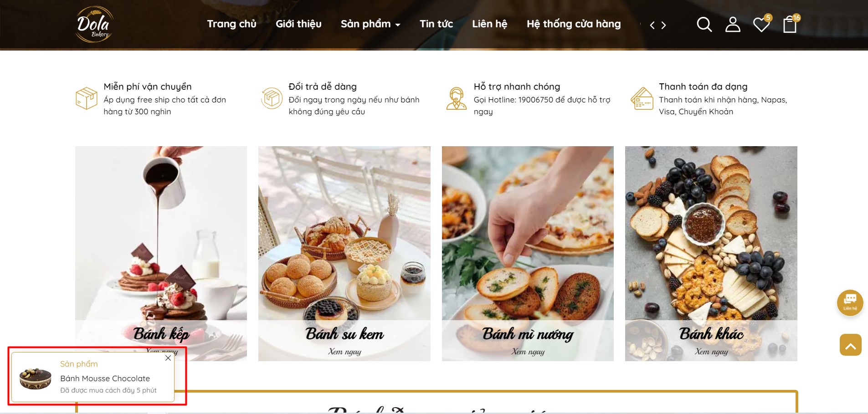868x414 pixels.
Task: Click the next menu arrow
Action: click(x=664, y=25)
